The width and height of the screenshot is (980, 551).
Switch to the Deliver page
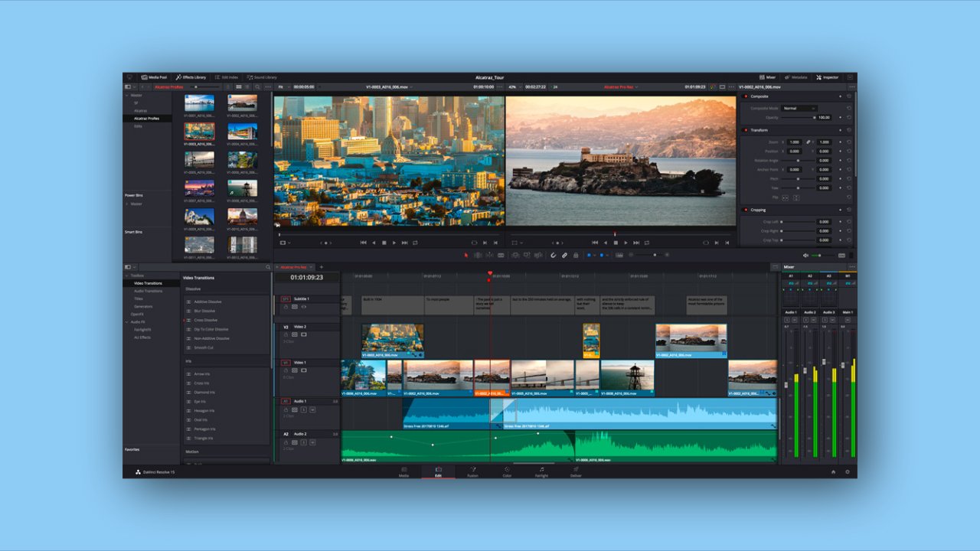[576, 473]
